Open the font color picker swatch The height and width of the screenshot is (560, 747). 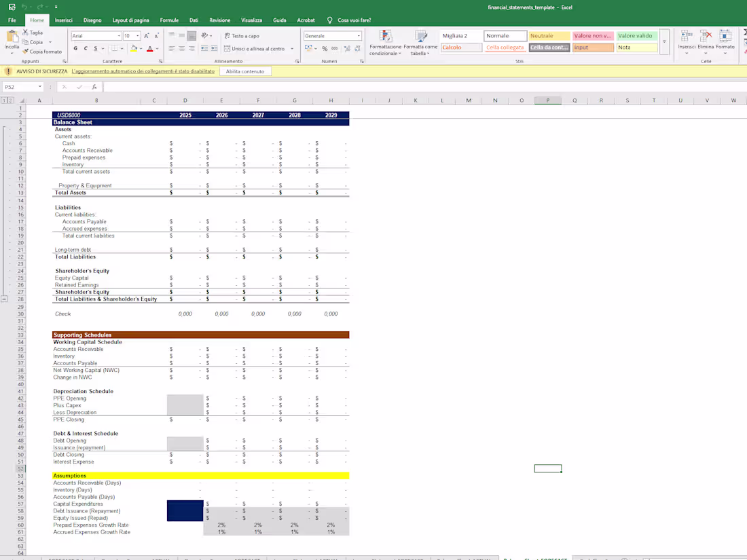click(150, 49)
